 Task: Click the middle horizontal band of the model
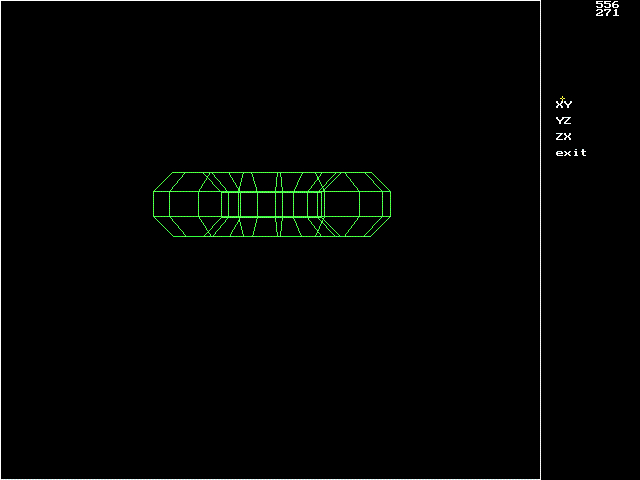(272, 204)
